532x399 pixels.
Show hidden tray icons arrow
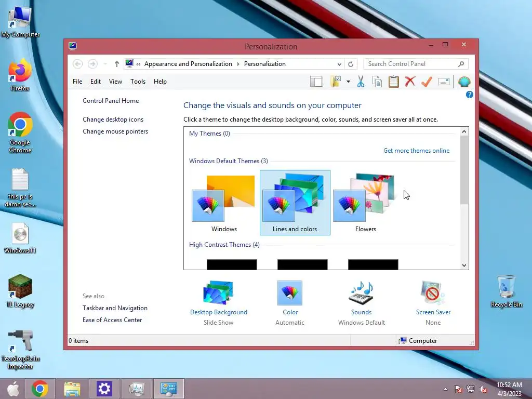pos(445,389)
